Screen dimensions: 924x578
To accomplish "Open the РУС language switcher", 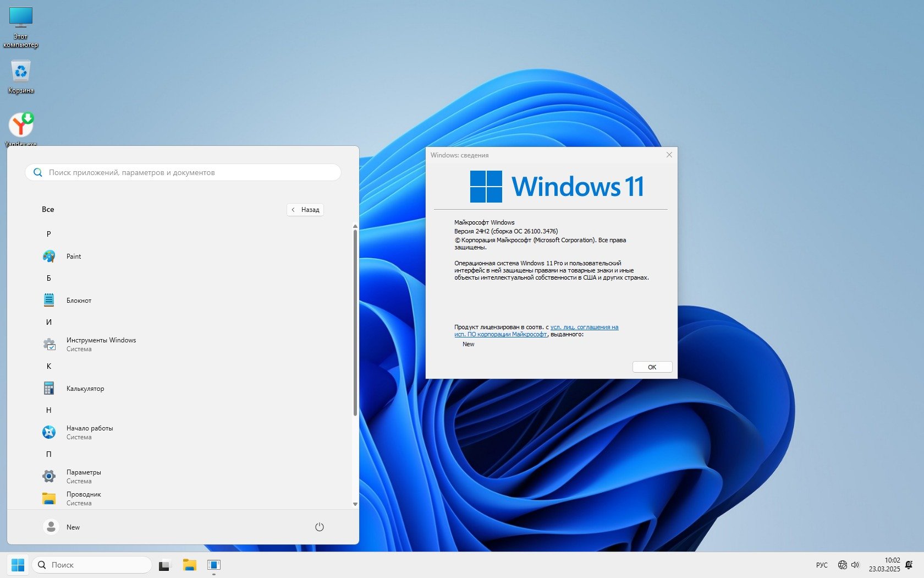I will (822, 565).
